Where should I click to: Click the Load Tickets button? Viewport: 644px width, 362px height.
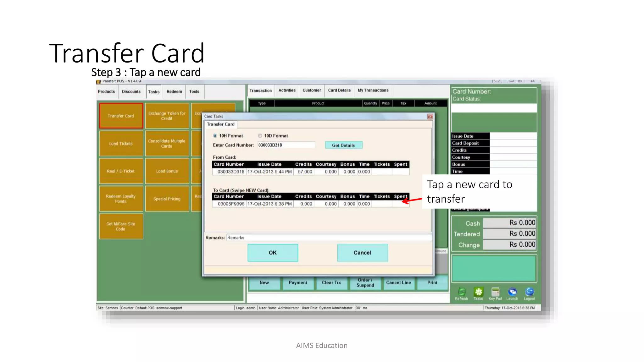coord(121,144)
